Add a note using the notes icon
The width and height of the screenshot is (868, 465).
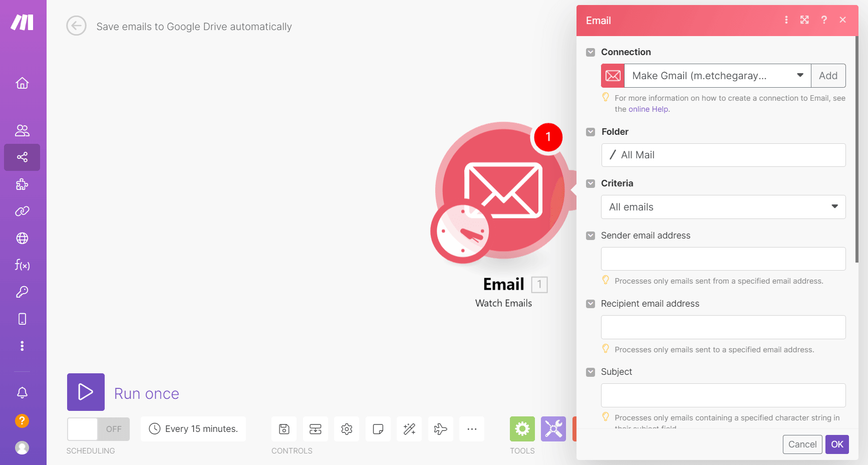[378, 429]
